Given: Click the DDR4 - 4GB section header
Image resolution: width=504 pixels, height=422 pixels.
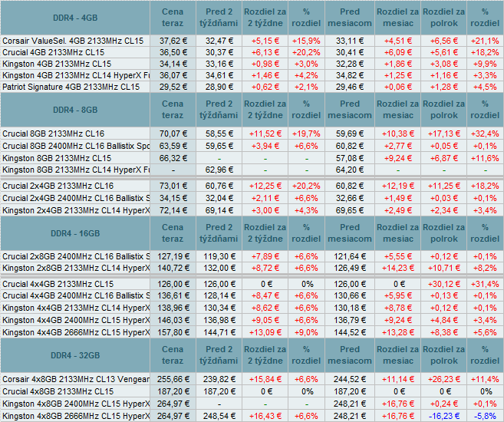Looking at the screenshot, I should (75, 18).
